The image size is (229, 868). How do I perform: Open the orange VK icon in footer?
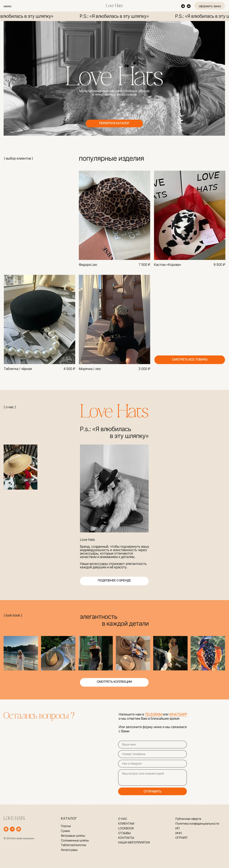point(18,829)
